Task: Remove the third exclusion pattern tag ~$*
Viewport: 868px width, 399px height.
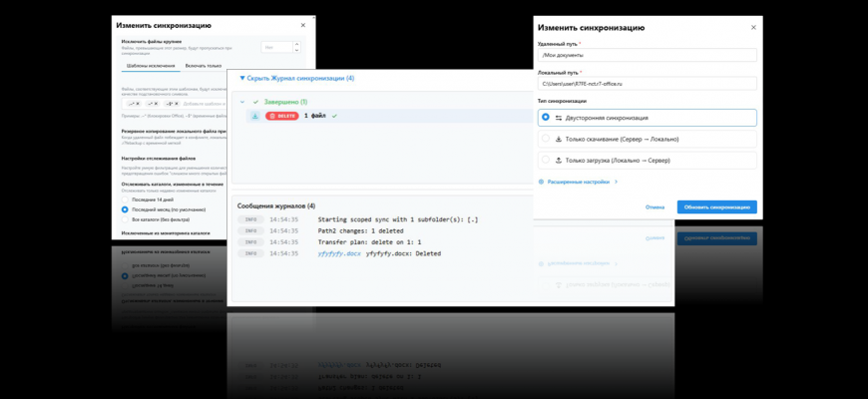Action: click(178, 104)
